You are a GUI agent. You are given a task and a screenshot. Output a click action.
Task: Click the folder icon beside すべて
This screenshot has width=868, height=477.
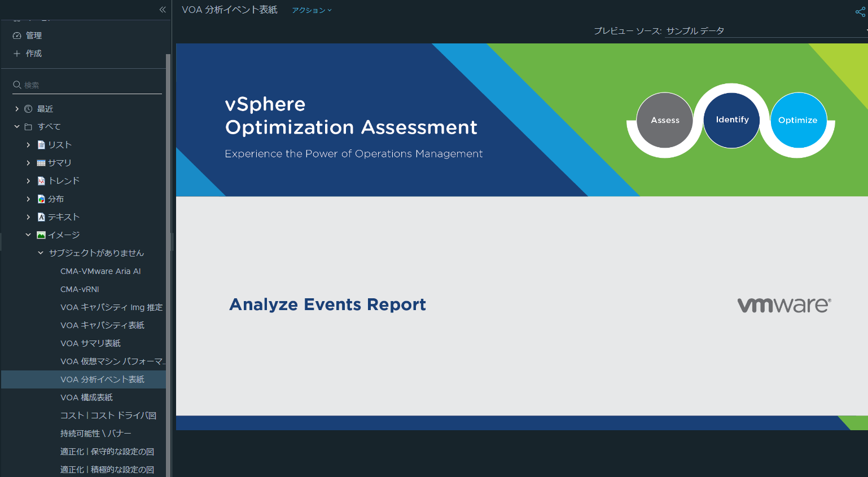pos(28,127)
